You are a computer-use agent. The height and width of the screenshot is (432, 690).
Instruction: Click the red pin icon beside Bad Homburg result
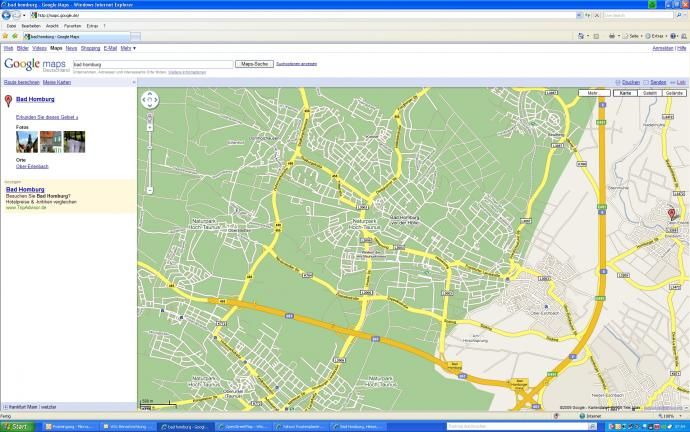click(9, 101)
